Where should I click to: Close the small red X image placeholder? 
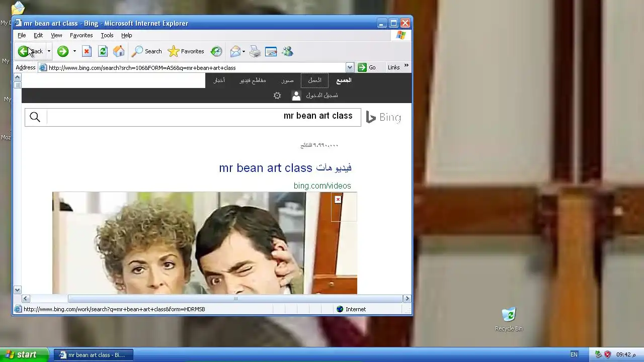pos(338,200)
